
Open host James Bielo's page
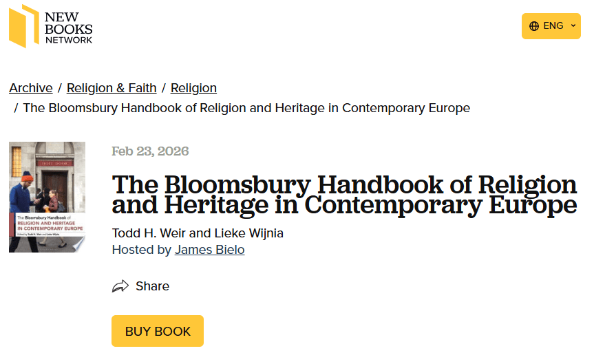pyautogui.click(x=209, y=250)
